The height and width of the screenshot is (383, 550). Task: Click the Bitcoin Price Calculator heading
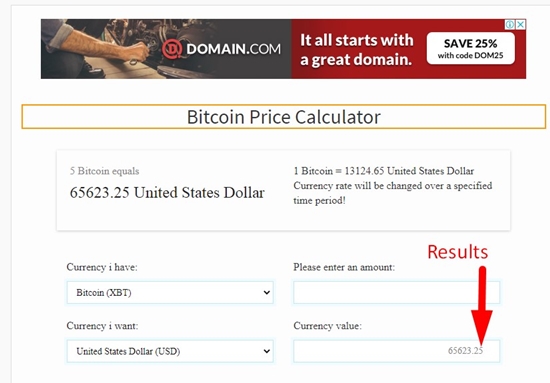point(283,117)
